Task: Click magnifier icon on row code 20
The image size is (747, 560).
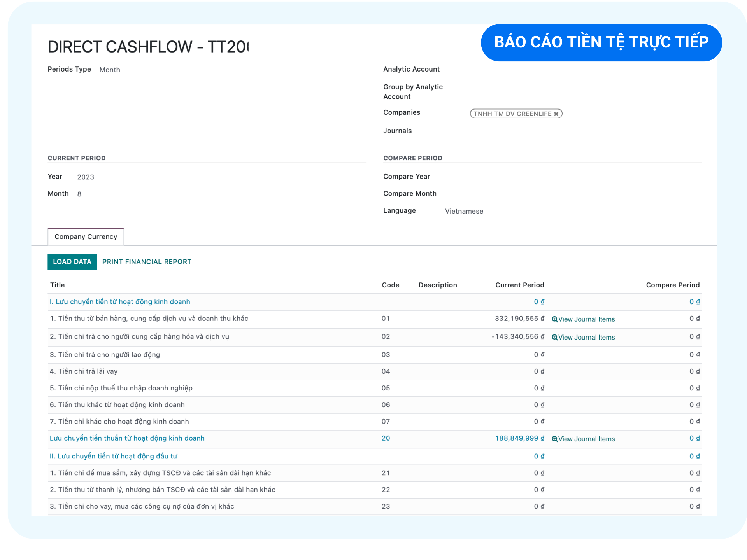Action: (x=554, y=439)
